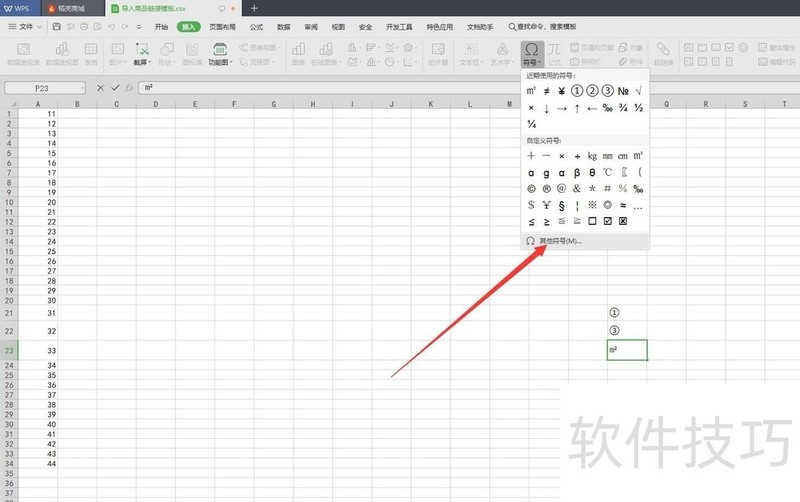This screenshot has width=800, height=502.
Task: Insert circled ② from recent symbols
Action: pyautogui.click(x=592, y=91)
